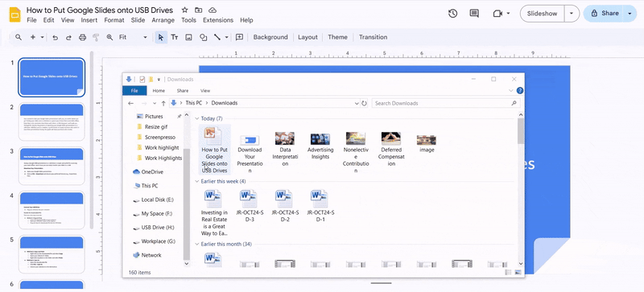Click the Print icon in Slides toolbar
Image resolution: width=644 pixels, height=292 pixels.
click(82, 37)
